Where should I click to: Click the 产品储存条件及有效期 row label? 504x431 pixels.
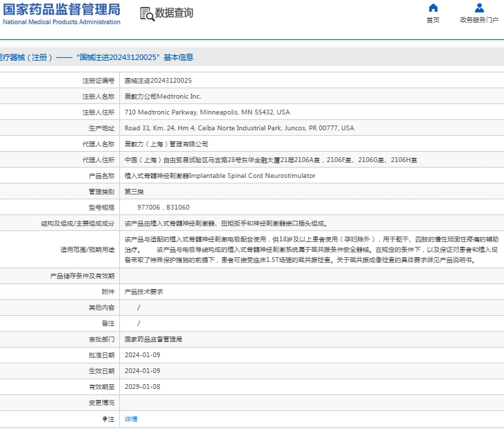point(82,276)
